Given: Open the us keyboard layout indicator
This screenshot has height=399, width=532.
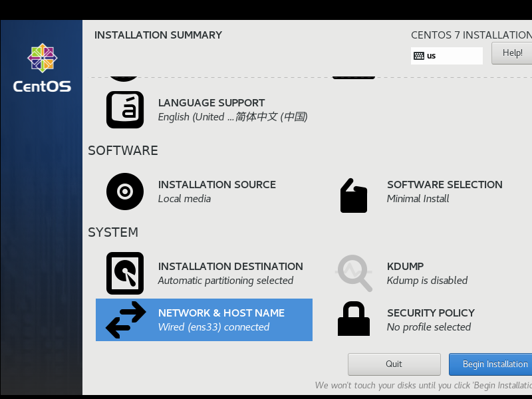Looking at the screenshot, I should tap(447, 56).
